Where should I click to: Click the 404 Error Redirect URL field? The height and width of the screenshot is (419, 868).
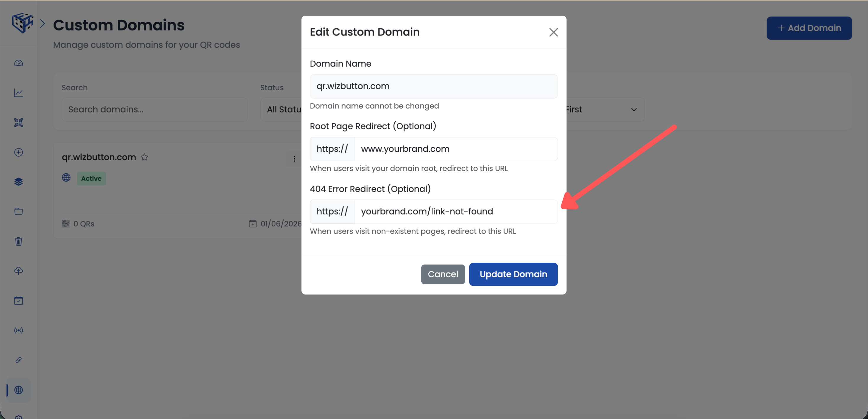(x=455, y=211)
